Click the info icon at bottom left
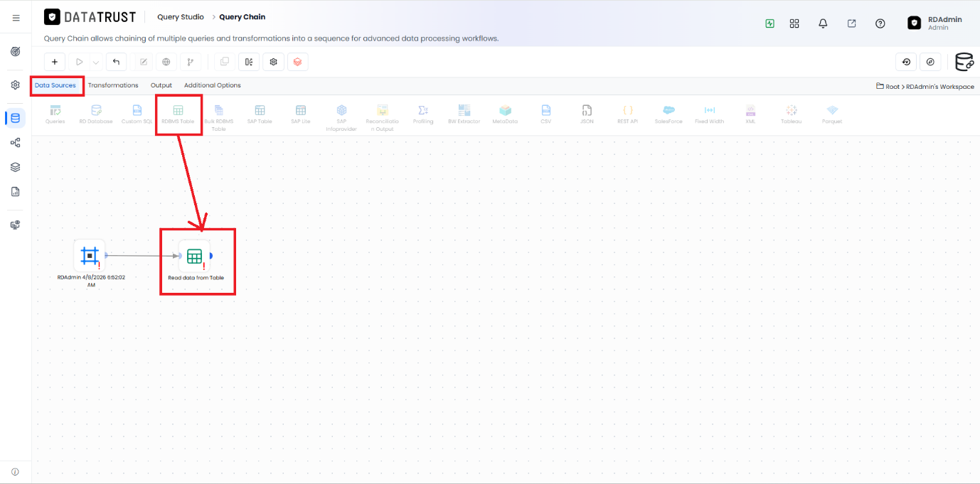The image size is (980, 484). click(x=15, y=471)
